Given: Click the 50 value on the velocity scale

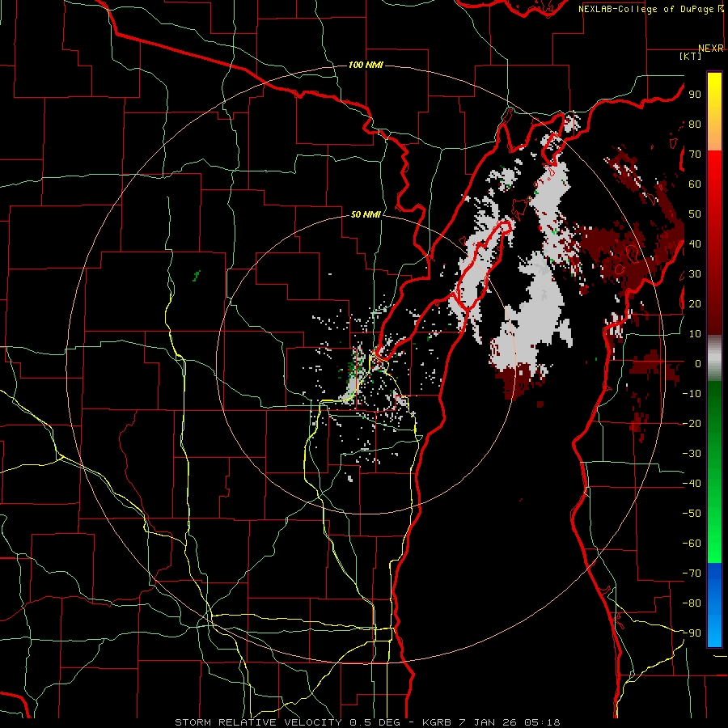Looking at the screenshot, I should [695, 214].
